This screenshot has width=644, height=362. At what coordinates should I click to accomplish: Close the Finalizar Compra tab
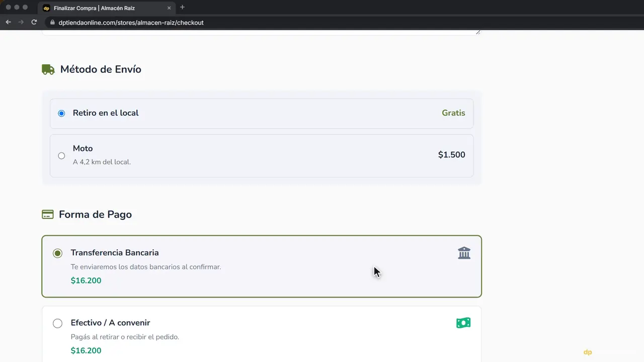click(169, 8)
